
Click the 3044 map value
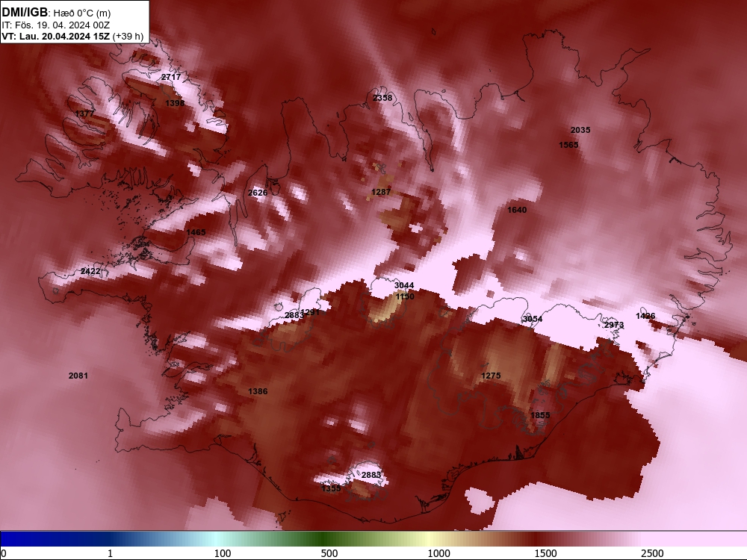(404, 285)
